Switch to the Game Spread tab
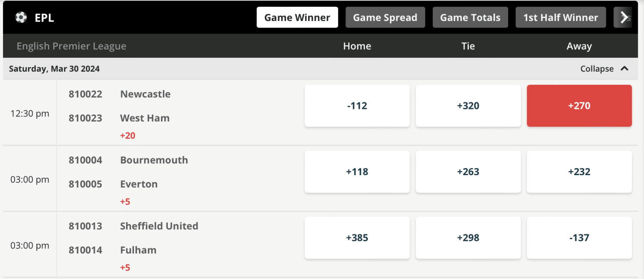 click(385, 17)
